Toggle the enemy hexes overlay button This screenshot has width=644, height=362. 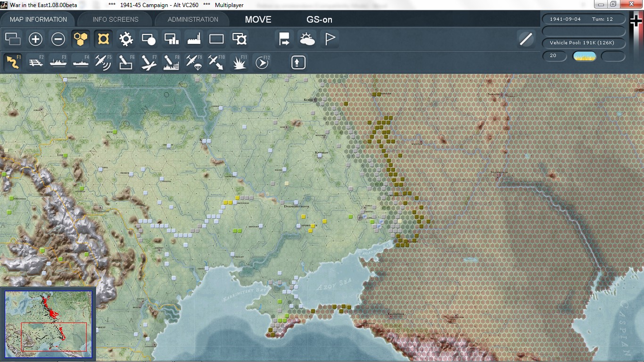coord(103,39)
